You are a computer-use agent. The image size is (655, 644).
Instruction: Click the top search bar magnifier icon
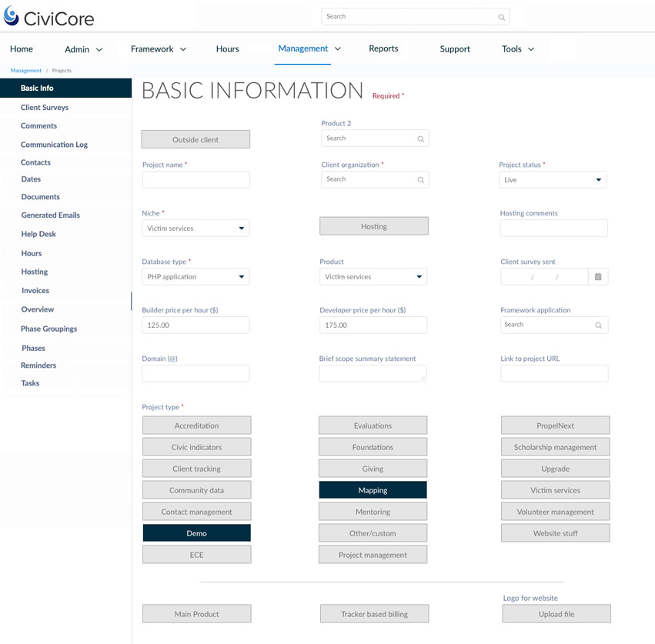point(501,17)
